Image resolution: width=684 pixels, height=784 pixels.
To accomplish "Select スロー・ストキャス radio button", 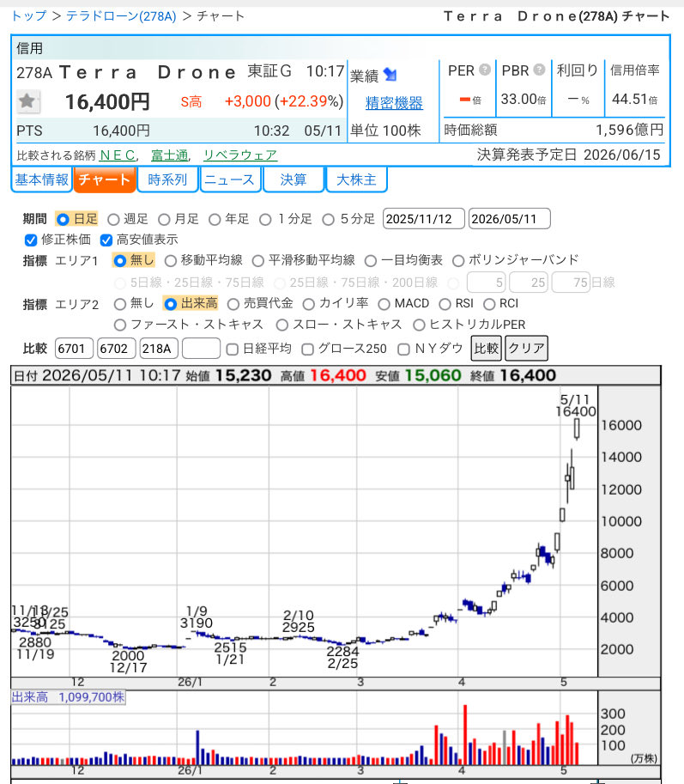I will click(x=282, y=325).
